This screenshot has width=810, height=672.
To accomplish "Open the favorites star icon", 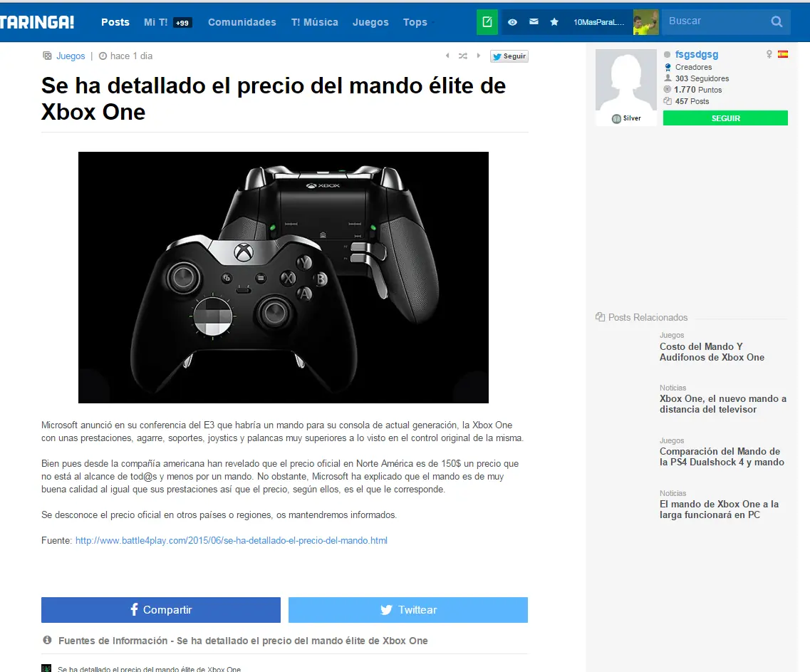I will tap(554, 21).
